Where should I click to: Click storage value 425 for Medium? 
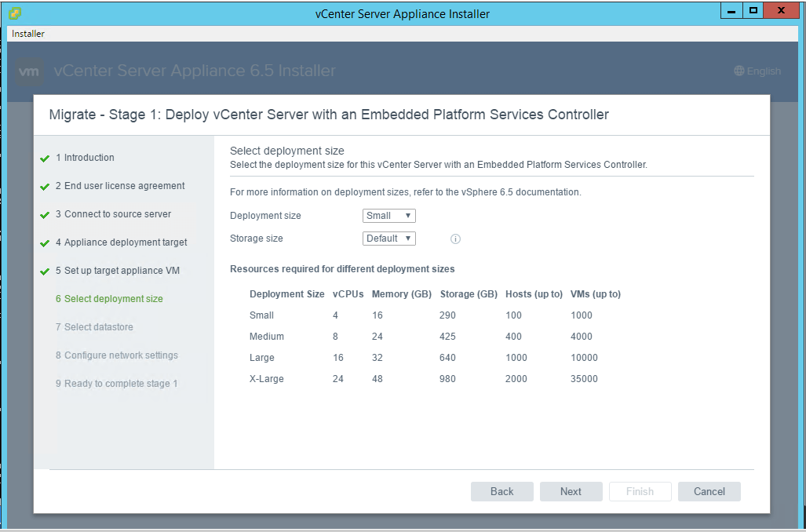[447, 336]
